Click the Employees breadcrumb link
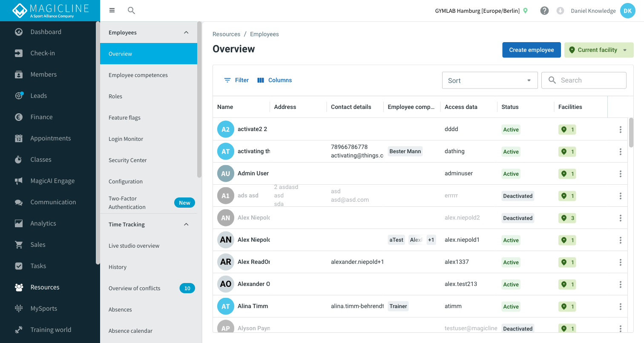Screen dimensions: 644x343 pyautogui.click(x=264, y=34)
